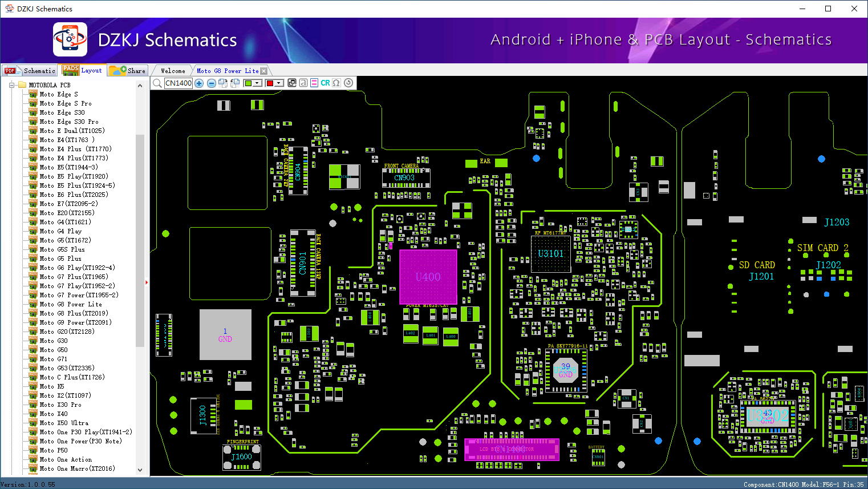
Task: Select the U3101 RF chip on PCB
Action: click(550, 253)
